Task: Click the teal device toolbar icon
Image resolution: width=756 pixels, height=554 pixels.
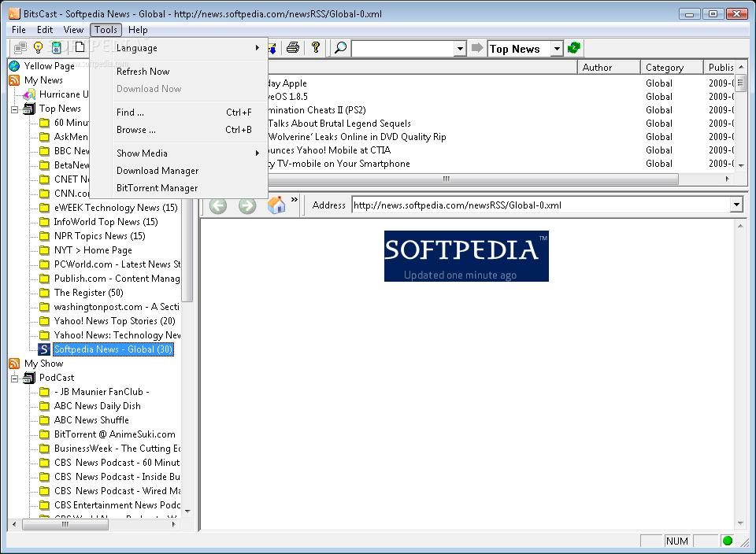Action: point(57,47)
